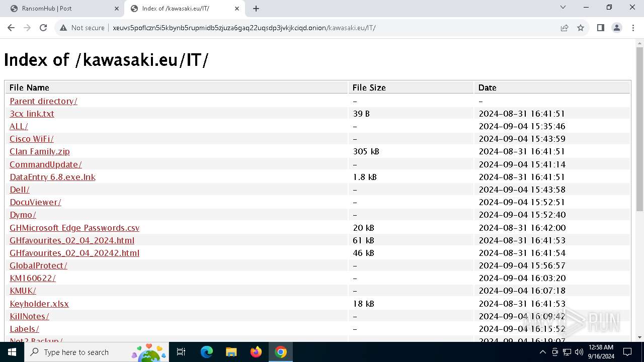
Task: Reload the current page
Action: (43, 28)
